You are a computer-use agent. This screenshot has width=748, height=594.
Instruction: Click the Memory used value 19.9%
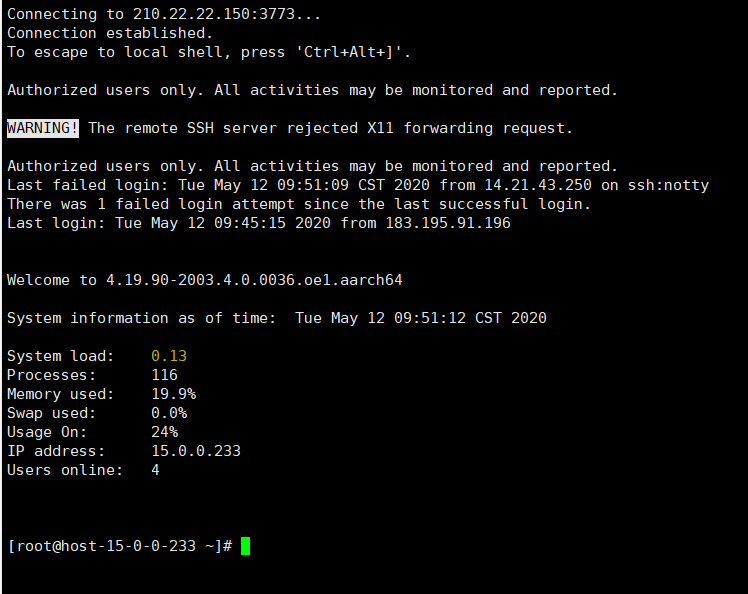coord(173,394)
